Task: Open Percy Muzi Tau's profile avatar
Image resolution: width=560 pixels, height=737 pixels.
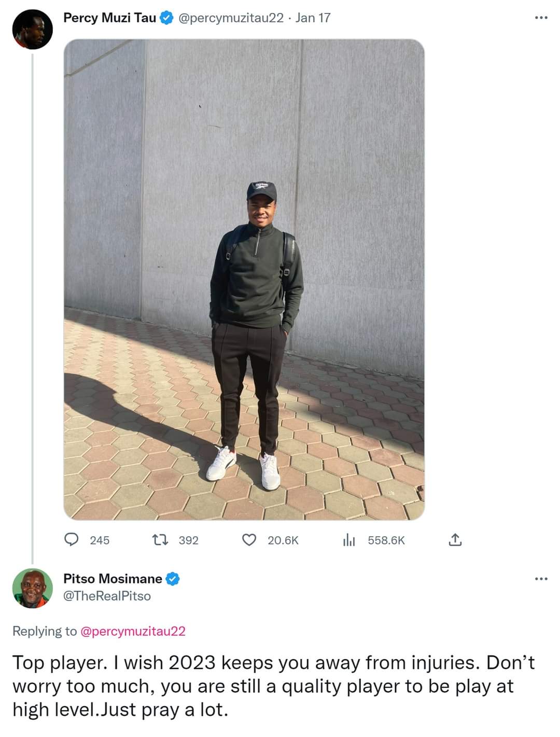Action: tap(32, 29)
